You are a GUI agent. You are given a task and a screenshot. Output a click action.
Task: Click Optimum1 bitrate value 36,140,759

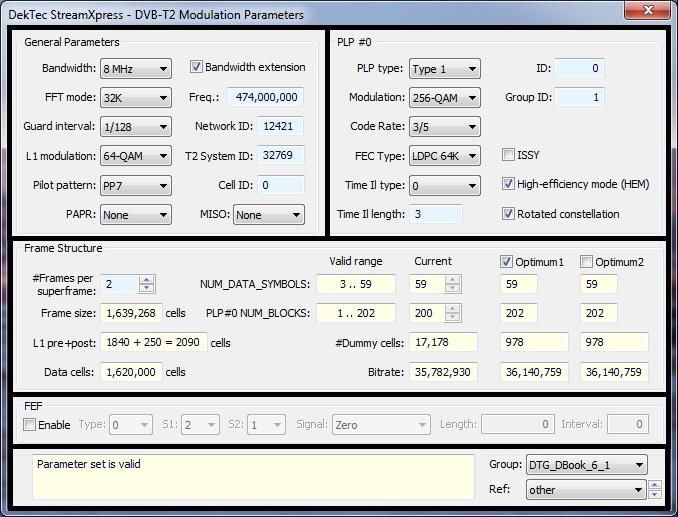[x=534, y=372]
